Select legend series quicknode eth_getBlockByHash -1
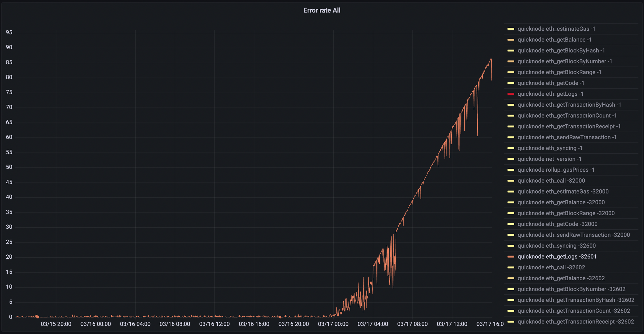The width and height of the screenshot is (644, 334). click(561, 51)
